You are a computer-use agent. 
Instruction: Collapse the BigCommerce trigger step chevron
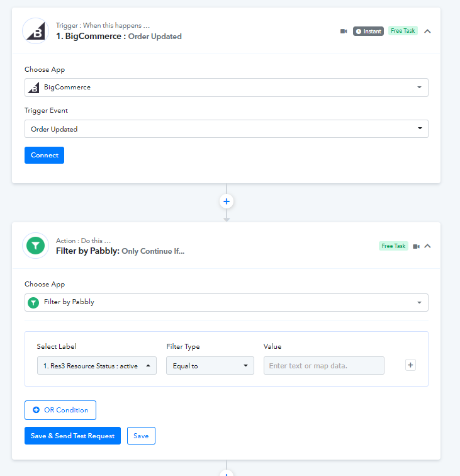click(427, 31)
